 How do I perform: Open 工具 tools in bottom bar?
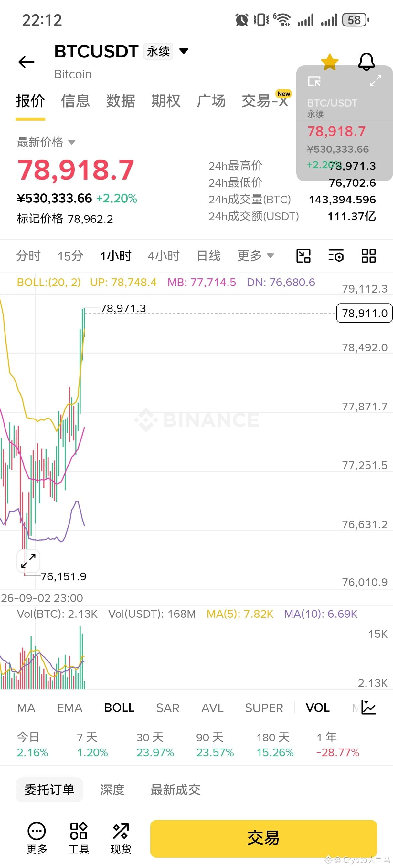pyautogui.click(x=79, y=838)
